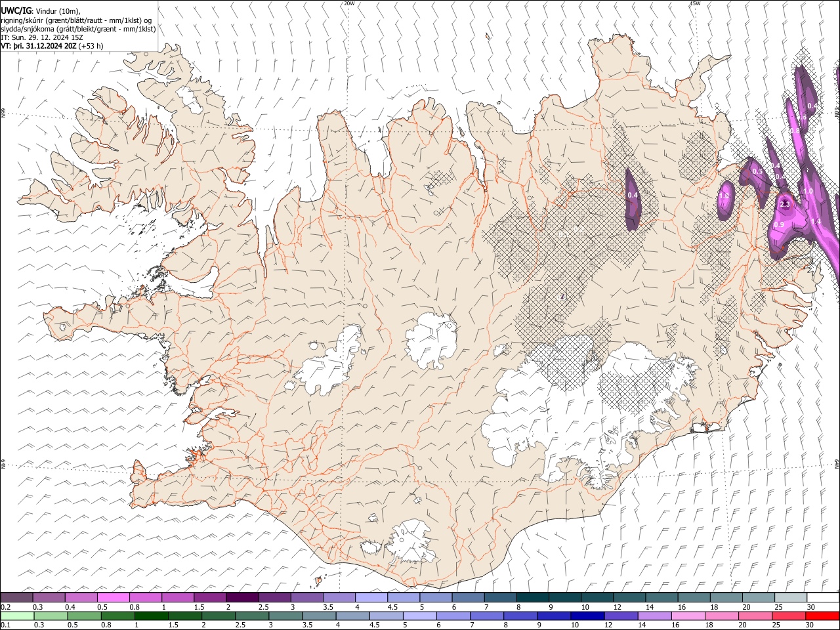The width and height of the screenshot is (840, 630).
Task: Click the UWC/IG title text
Action: (16, 11)
